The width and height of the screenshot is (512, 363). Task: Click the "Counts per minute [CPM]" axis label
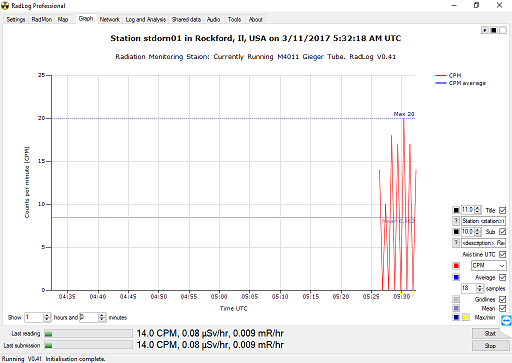click(27, 182)
